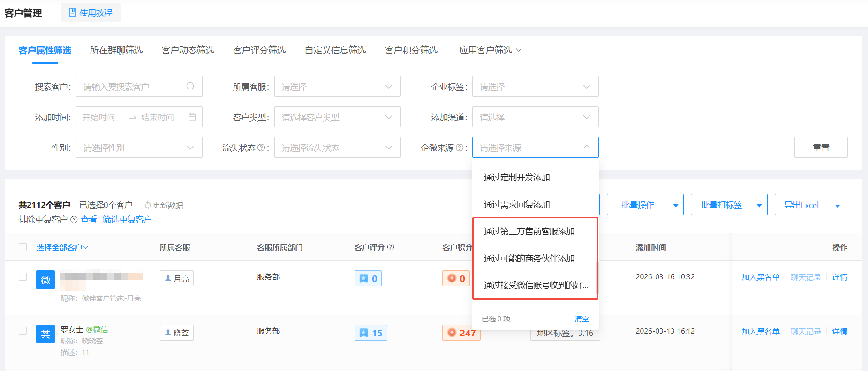This screenshot has height=371, width=868.
Task: Expand the 批量操作 dropdown arrow
Action: [x=675, y=205]
